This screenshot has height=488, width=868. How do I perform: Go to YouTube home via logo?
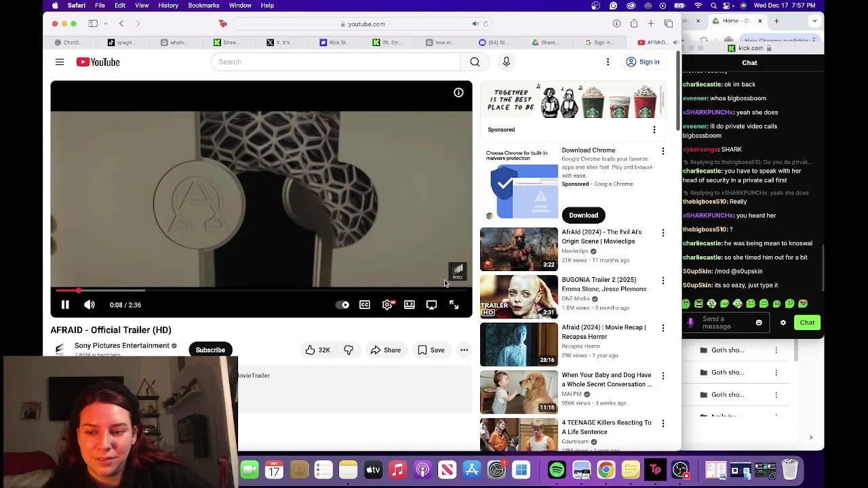click(x=98, y=62)
